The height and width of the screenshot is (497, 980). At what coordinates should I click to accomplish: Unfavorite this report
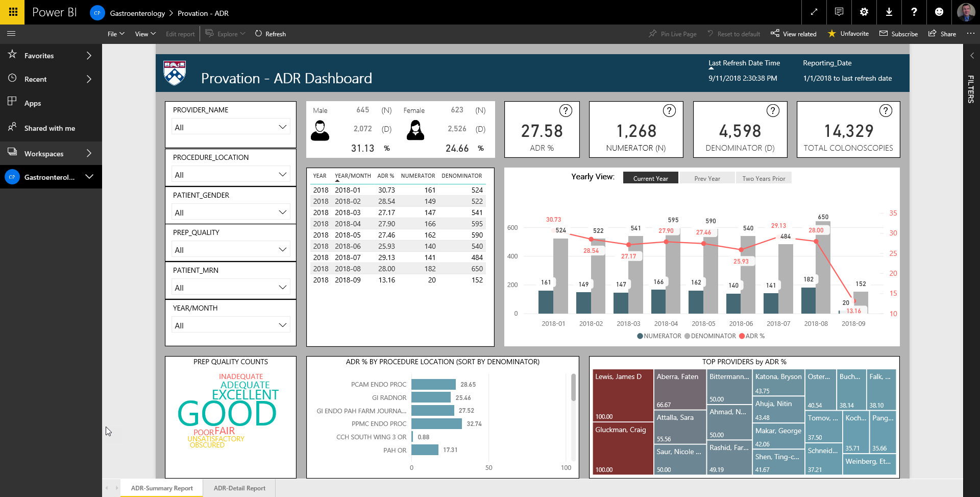pyautogui.click(x=848, y=34)
